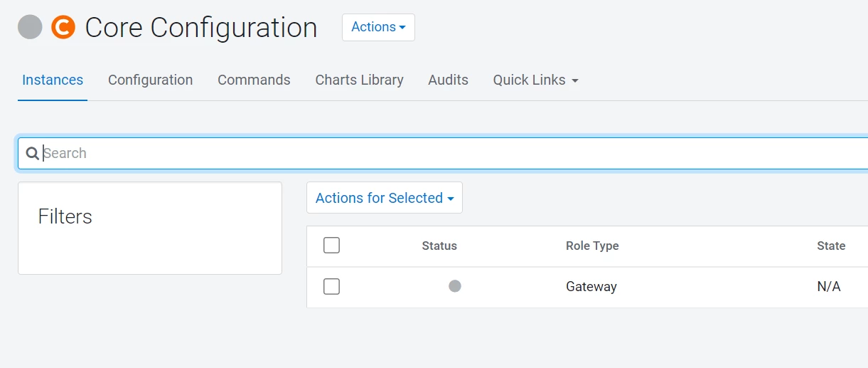This screenshot has width=868, height=368.
Task: Open the Audits tab
Action: tap(448, 80)
